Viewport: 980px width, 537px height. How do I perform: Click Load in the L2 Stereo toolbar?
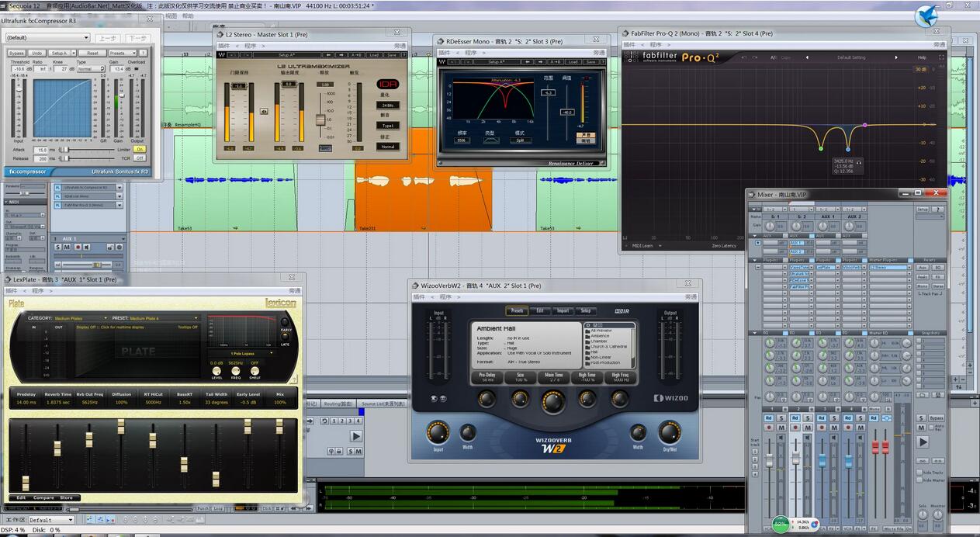click(x=374, y=55)
